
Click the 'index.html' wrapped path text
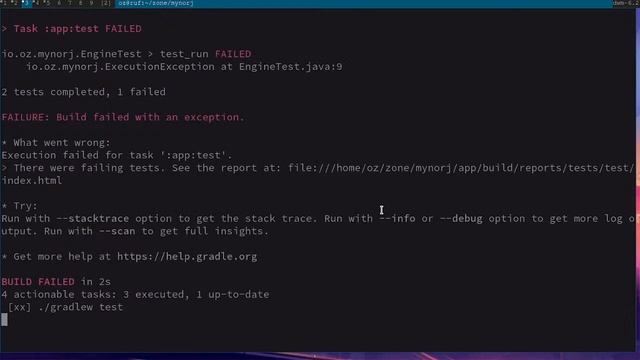[32, 180]
